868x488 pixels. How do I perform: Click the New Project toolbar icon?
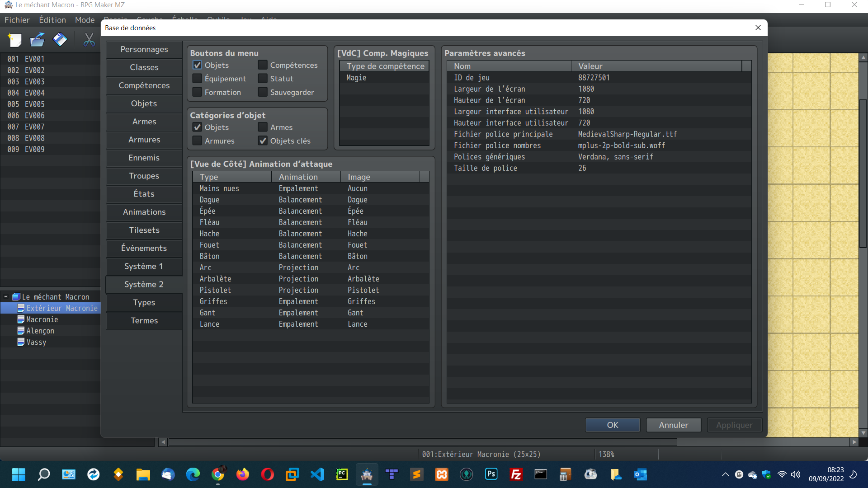point(15,40)
